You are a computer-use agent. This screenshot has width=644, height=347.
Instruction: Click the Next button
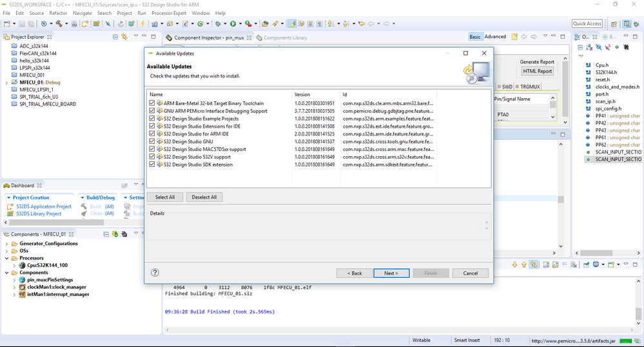click(x=391, y=273)
